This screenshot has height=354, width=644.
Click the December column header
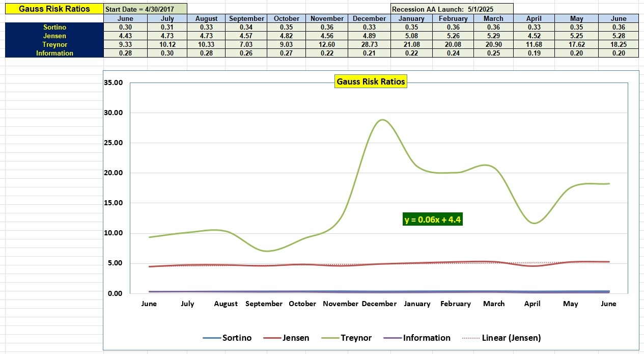tap(370, 18)
